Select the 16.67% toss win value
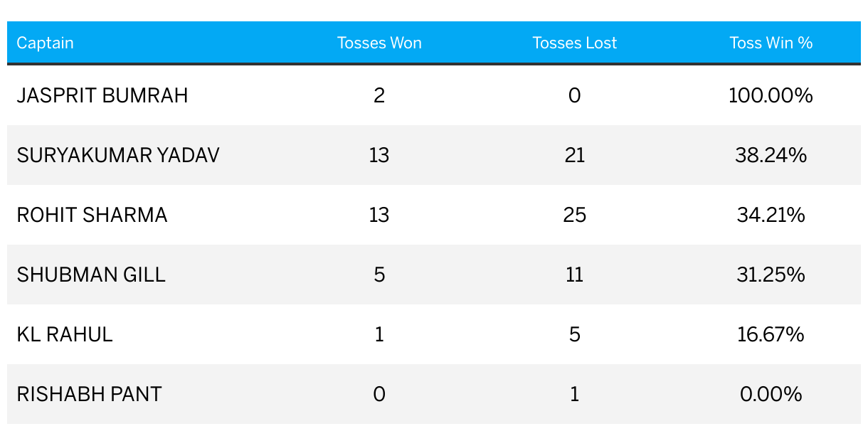The width and height of the screenshot is (868, 431). coord(771,334)
